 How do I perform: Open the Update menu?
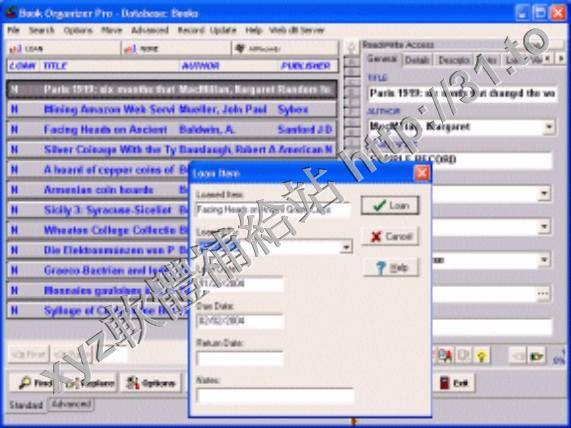pos(223,30)
